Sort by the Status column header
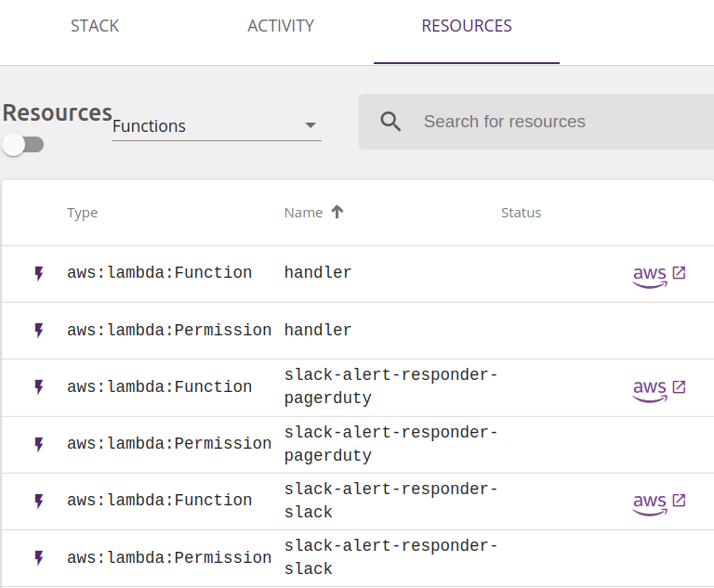The height and width of the screenshot is (588, 714). (521, 213)
